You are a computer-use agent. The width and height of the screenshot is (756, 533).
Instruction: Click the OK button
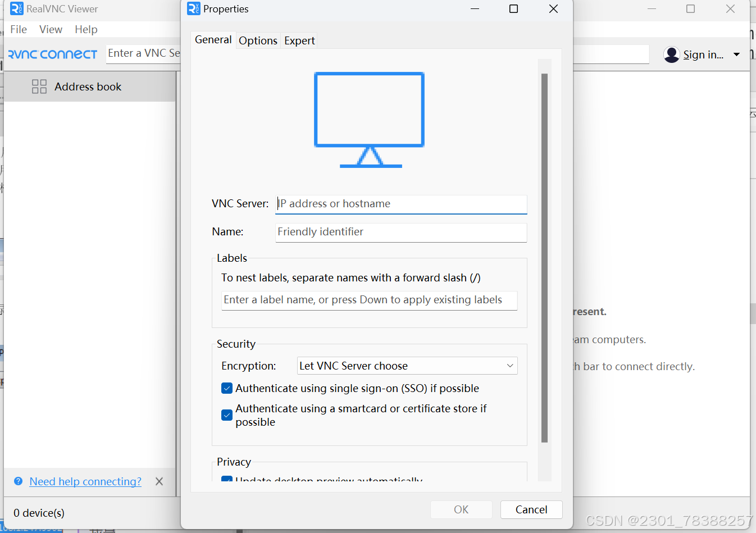pyautogui.click(x=461, y=509)
